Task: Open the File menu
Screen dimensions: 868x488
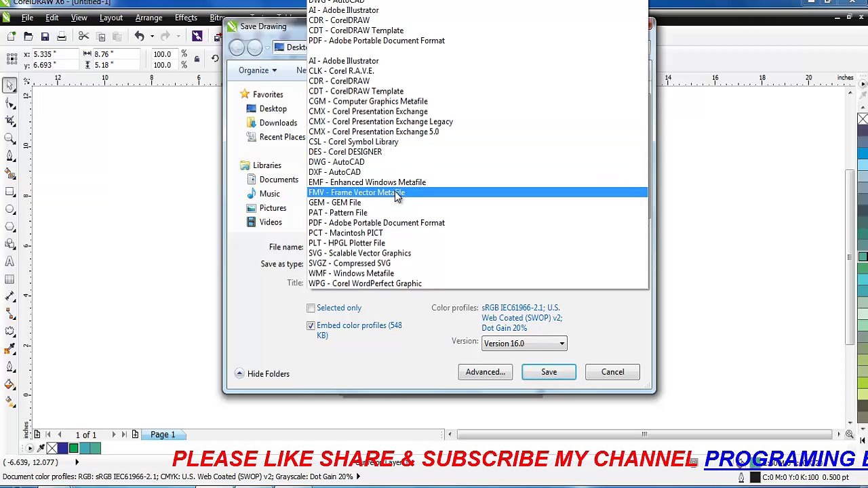Action: pyautogui.click(x=27, y=18)
